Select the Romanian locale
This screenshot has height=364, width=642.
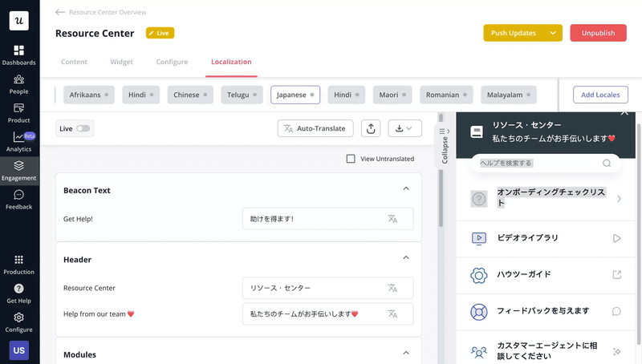pos(446,95)
